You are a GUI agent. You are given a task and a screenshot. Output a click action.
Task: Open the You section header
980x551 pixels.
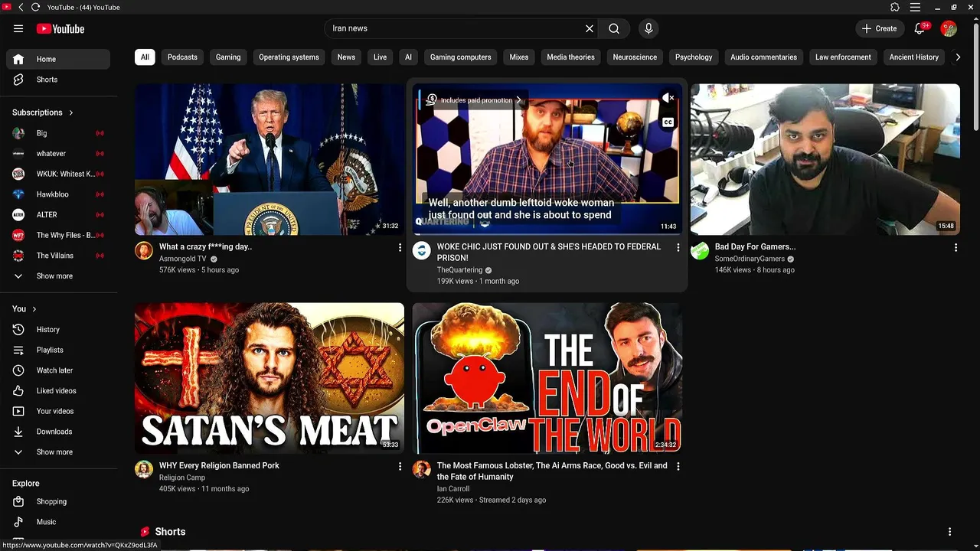click(x=24, y=308)
